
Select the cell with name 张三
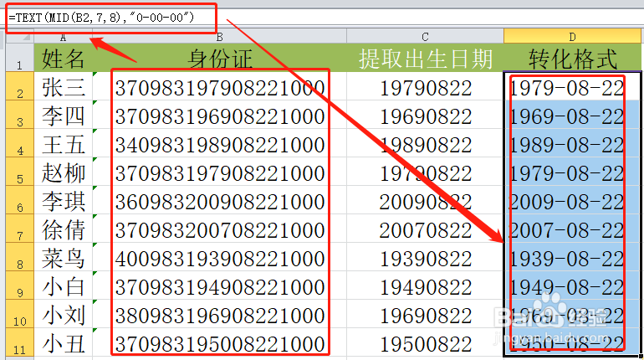coord(64,86)
